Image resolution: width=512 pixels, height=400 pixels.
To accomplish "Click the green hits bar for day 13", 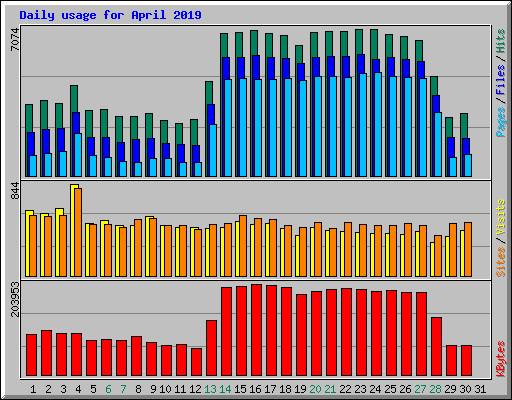I will pos(209,93).
